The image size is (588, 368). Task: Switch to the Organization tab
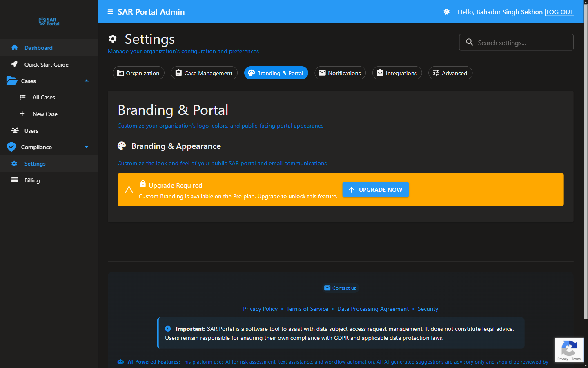[138, 73]
